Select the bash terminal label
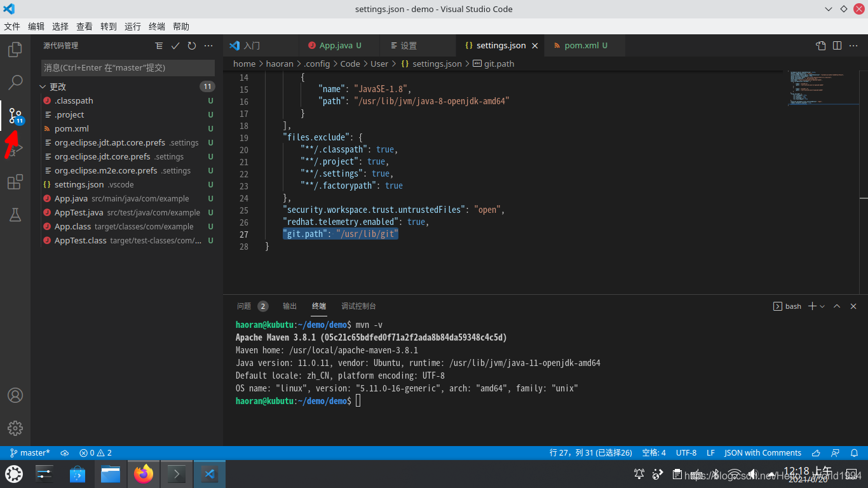The width and height of the screenshot is (868, 488). (x=787, y=306)
